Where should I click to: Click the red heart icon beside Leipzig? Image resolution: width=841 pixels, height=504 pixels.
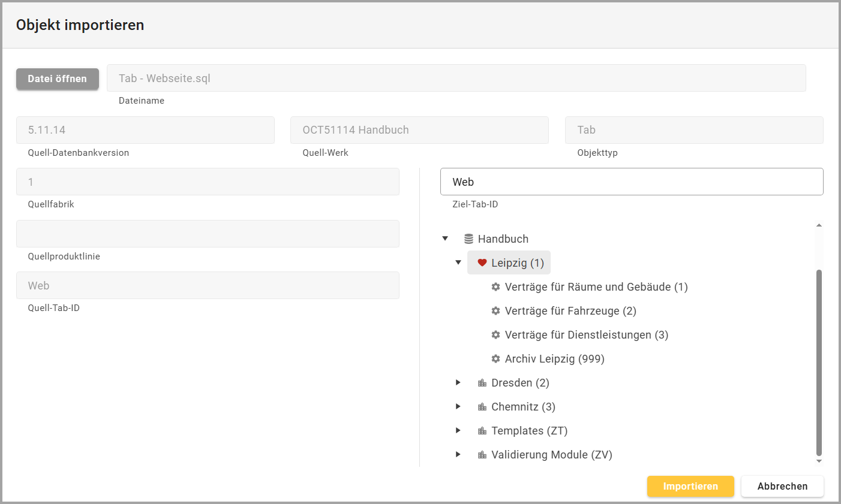pyautogui.click(x=482, y=263)
